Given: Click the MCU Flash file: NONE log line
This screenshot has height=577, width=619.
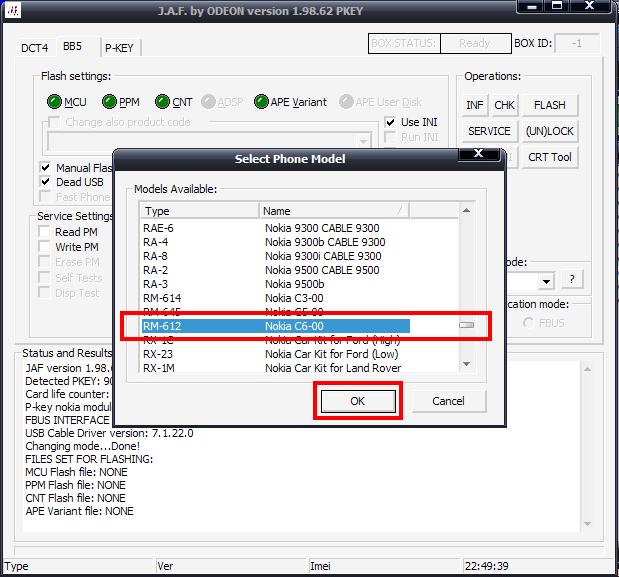Looking at the screenshot, I should point(76,472).
